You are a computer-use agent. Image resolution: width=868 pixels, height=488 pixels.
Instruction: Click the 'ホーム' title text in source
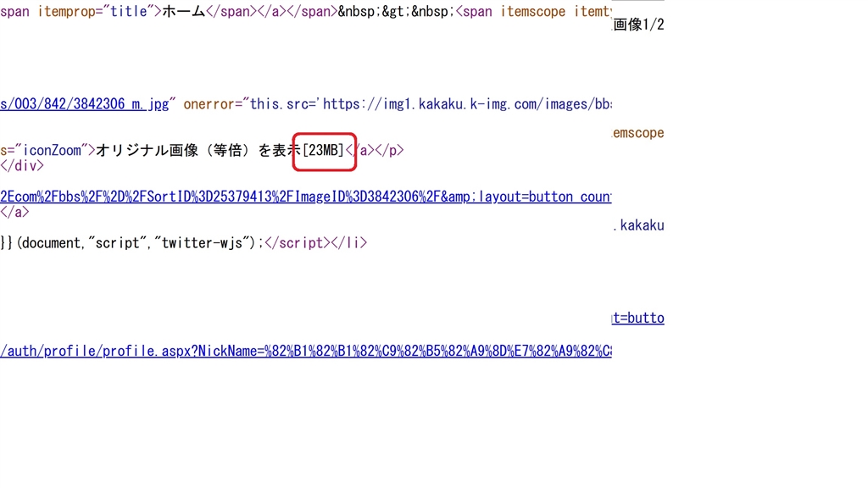pyautogui.click(x=184, y=12)
